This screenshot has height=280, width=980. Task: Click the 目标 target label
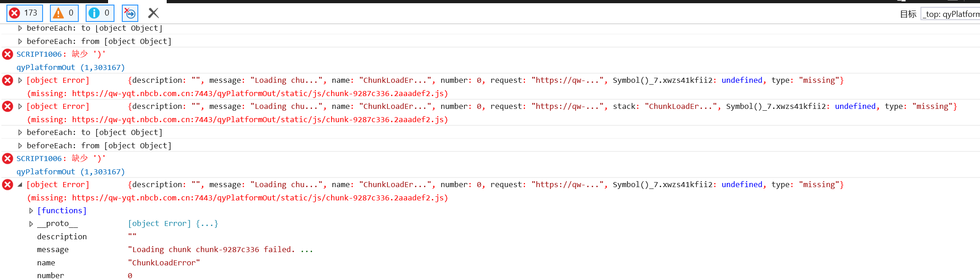908,14
